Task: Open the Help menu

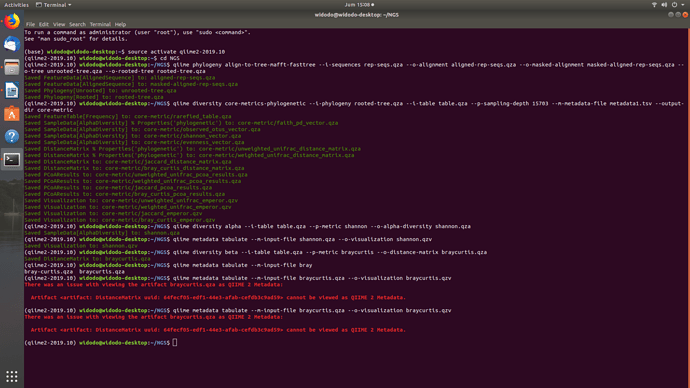Action: [x=120, y=24]
